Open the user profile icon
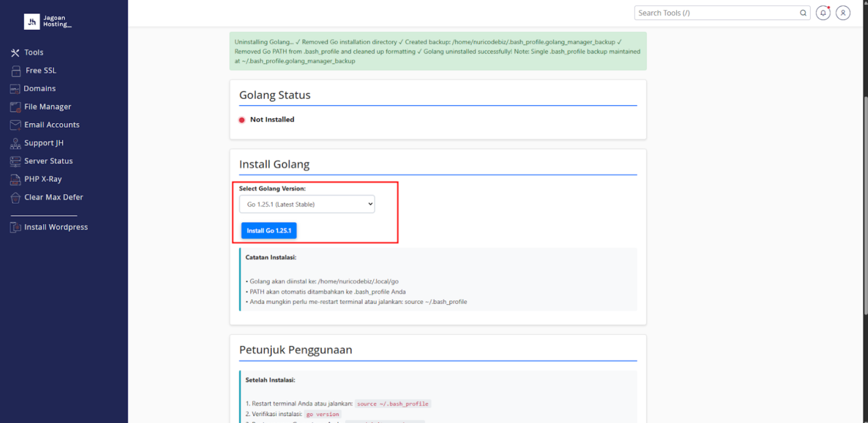The width and height of the screenshot is (868, 423). pos(843,13)
